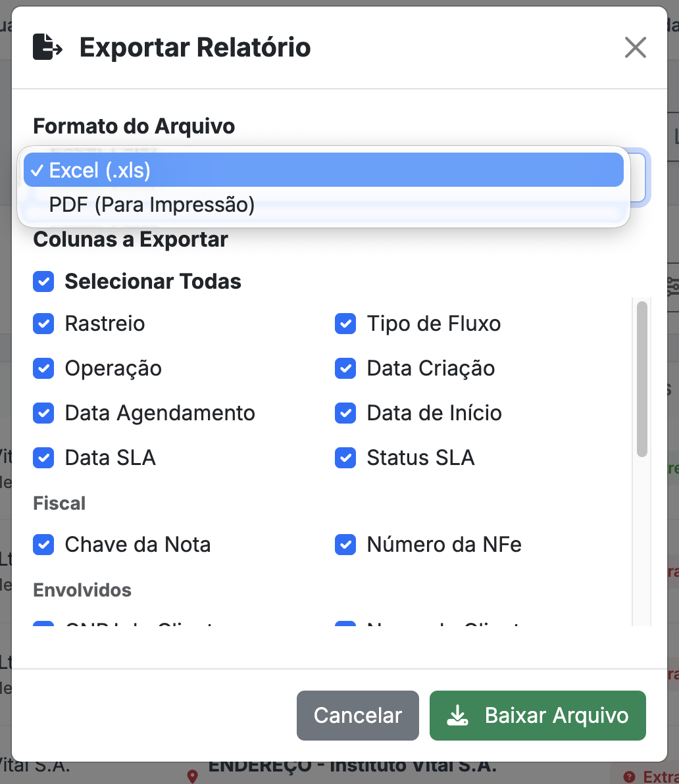Image resolution: width=679 pixels, height=784 pixels.
Task: Toggle the Tipo de Fluxo checkbox
Action: pos(345,324)
